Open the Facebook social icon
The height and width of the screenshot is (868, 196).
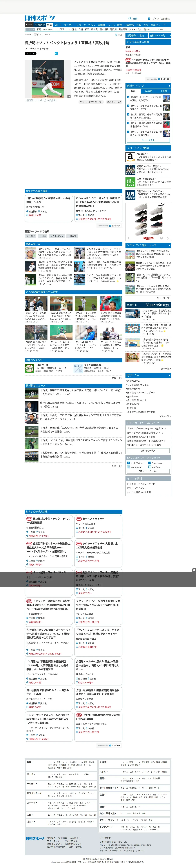click(x=150, y=463)
